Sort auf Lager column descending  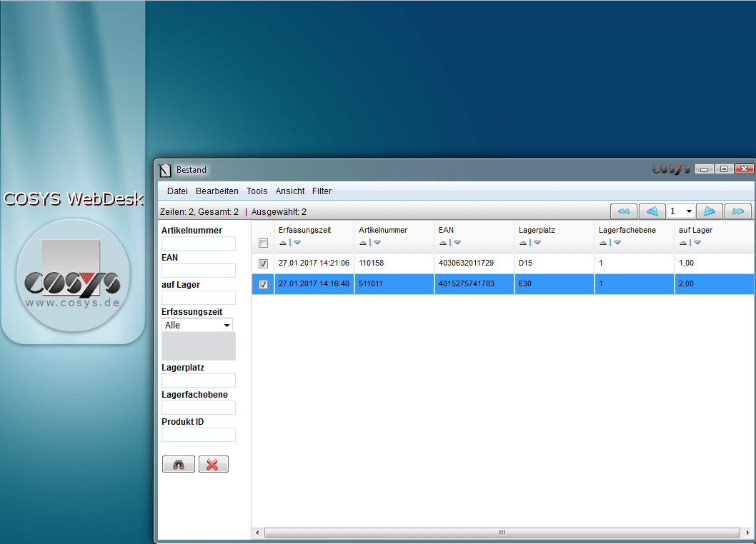coord(697,243)
